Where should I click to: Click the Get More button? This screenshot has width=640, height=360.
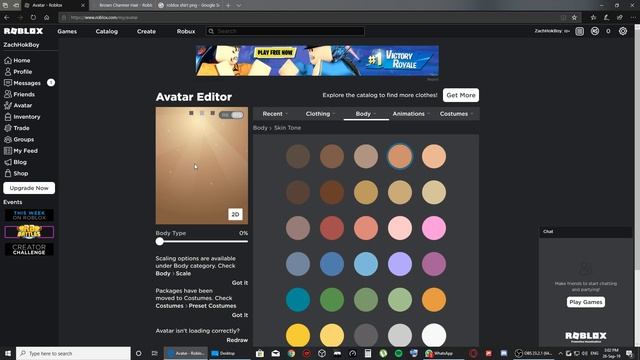click(x=461, y=95)
